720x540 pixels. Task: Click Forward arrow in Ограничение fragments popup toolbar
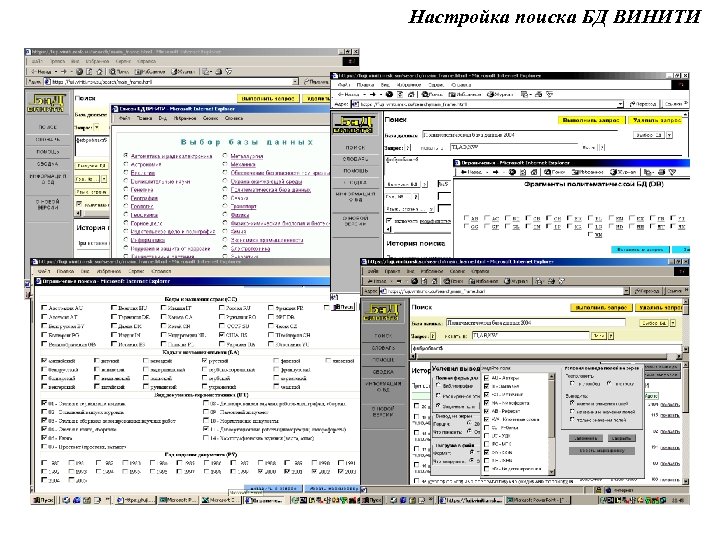click(x=495, y=172)
